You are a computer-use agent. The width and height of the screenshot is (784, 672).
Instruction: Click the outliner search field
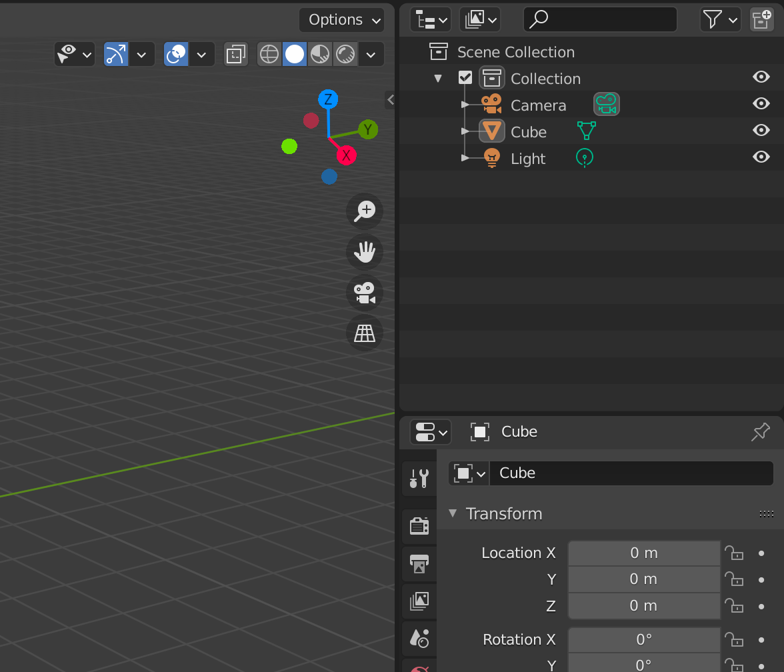tap(600, 20)
